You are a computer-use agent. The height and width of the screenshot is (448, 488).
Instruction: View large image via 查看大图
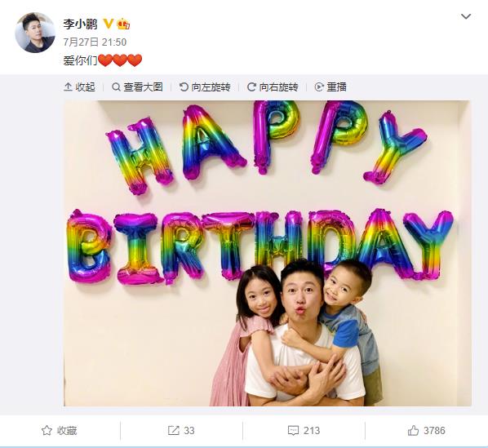click(x=137, y=86)
